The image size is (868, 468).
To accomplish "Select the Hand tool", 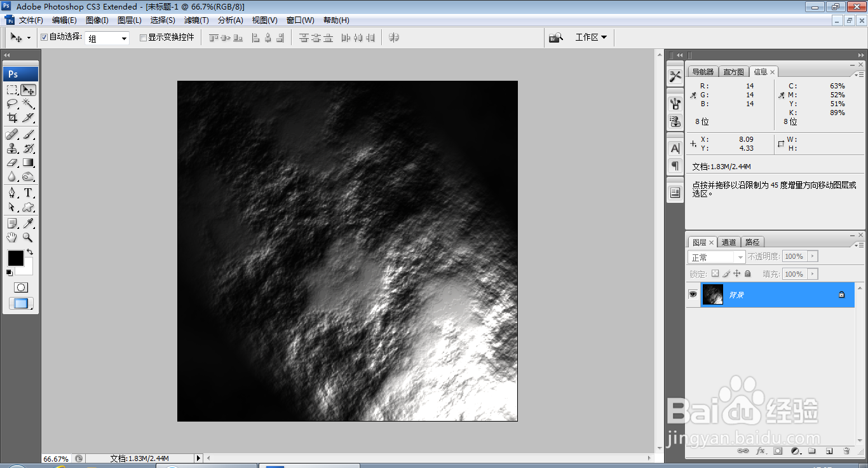I will [12, 237].
